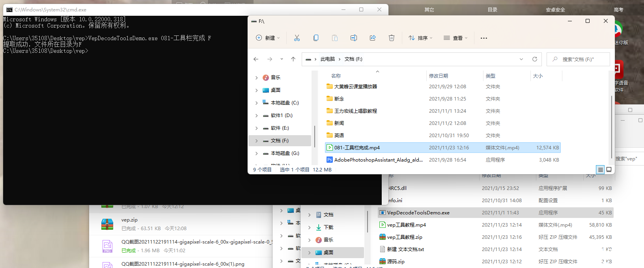Click the 新闻 folder icon
Image resolution: width=644 pixels, height=268 pixels.
[x=330, y=123]
